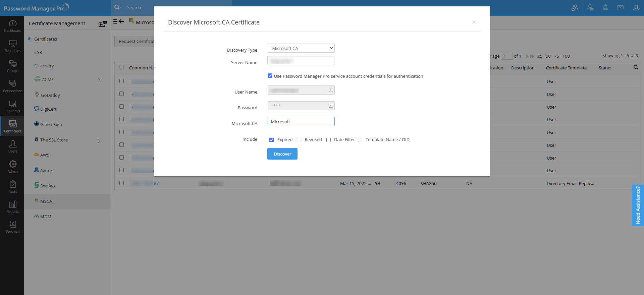Open MDM in the side menu
This screenshot has height=295, width=644.
pos(46,217)
